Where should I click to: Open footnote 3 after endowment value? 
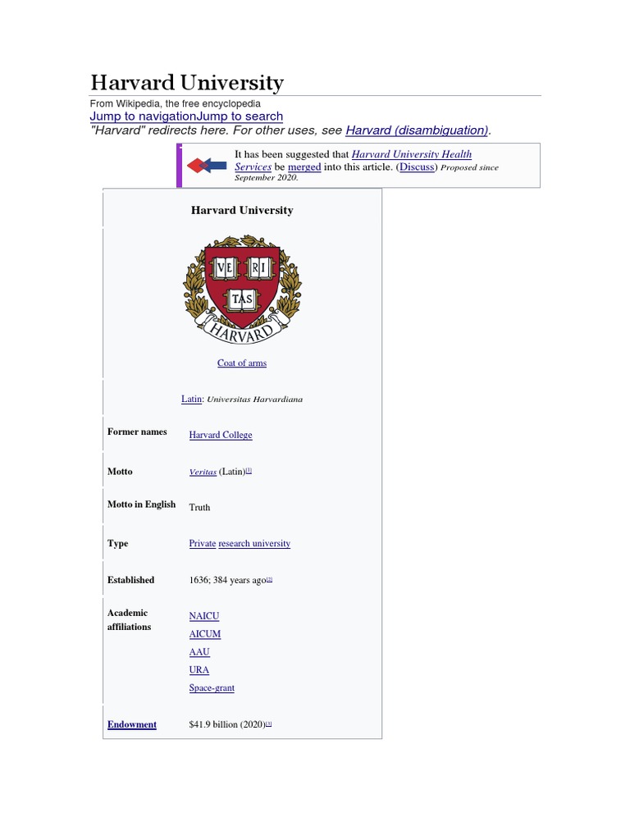[269, 724]
